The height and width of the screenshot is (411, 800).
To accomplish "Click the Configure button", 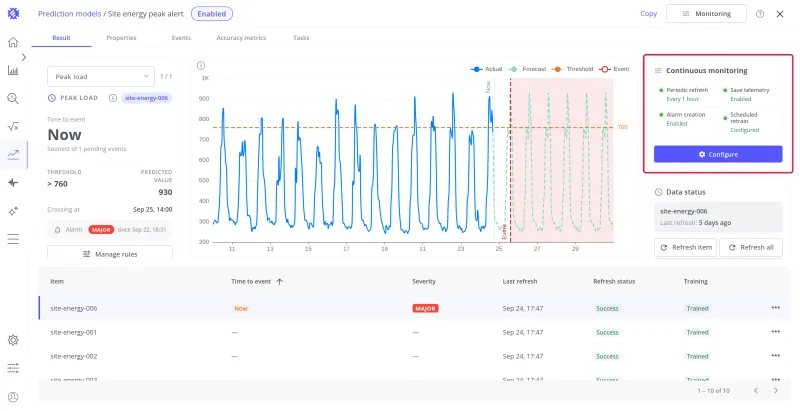I will tap(718, 154).
